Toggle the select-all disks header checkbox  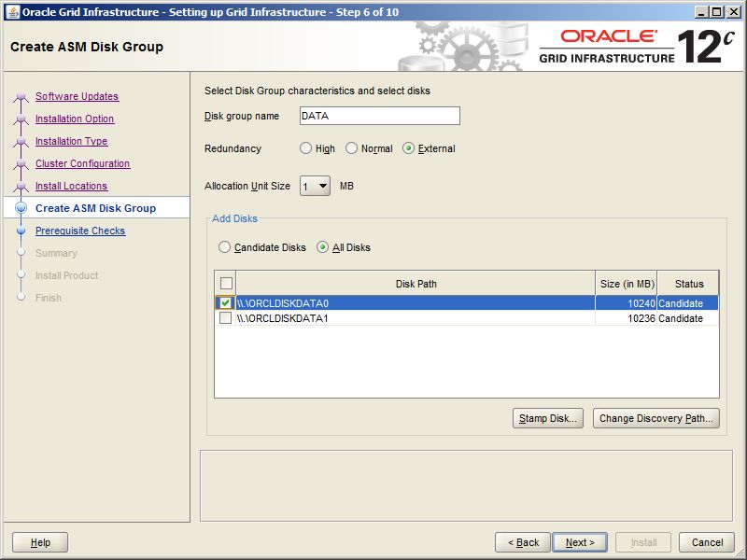[226, 284]
